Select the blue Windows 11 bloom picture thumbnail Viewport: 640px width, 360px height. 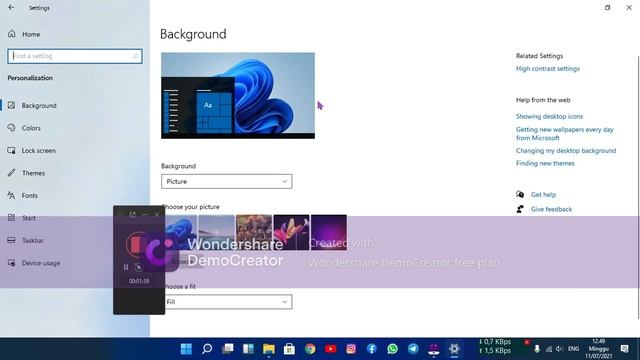(x=180, y=232)
